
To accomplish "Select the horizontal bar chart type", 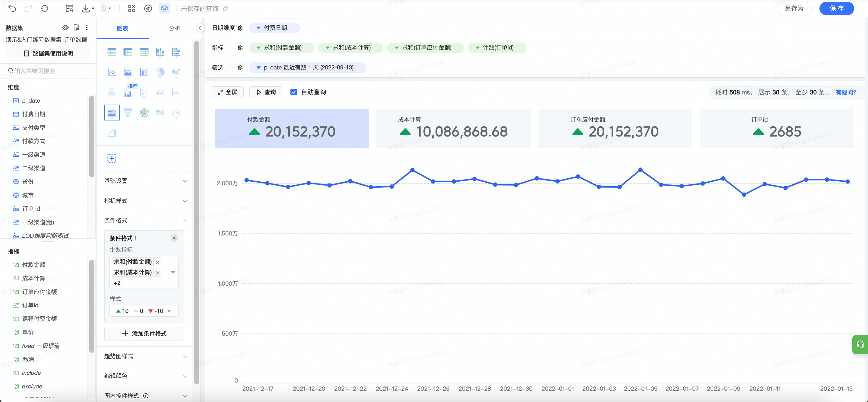I will pyautogui.click(x=176, y=52).
